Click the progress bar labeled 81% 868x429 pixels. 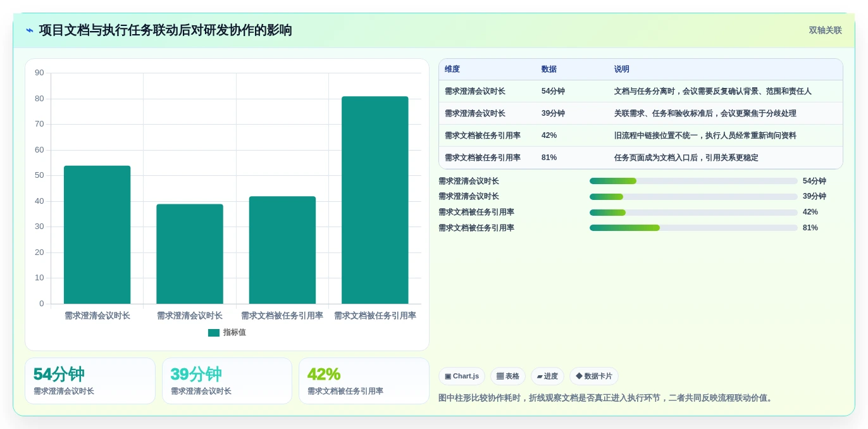point(693,228)
